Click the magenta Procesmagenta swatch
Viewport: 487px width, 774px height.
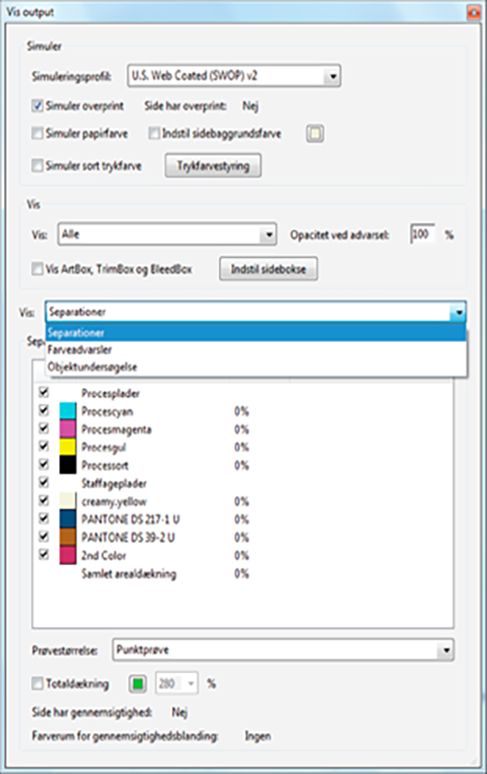(68, 429)
